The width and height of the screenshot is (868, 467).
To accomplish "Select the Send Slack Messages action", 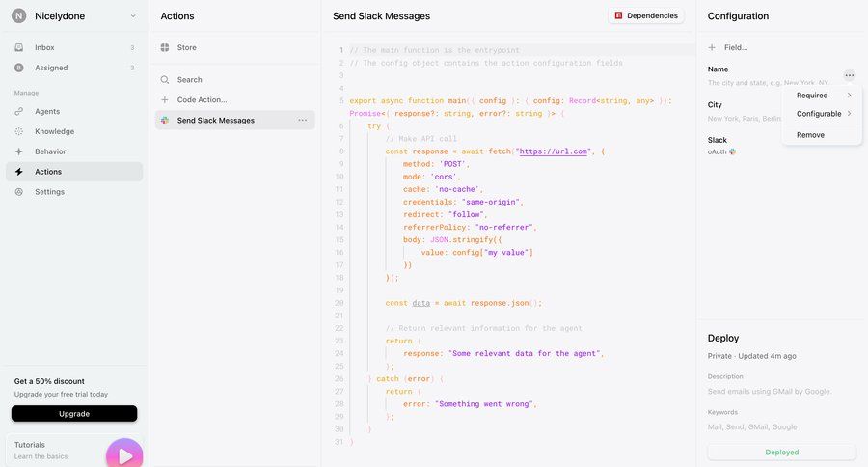I will [235, 121].
